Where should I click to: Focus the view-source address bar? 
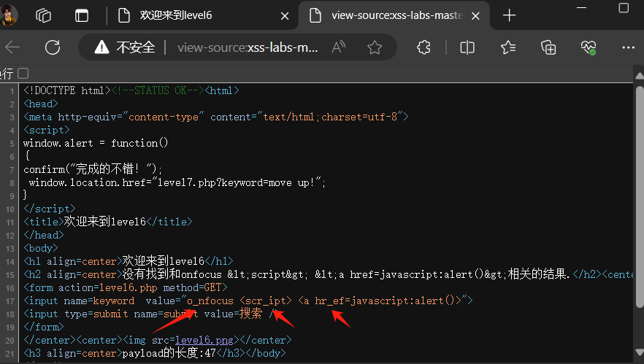(x=248, y=47)
